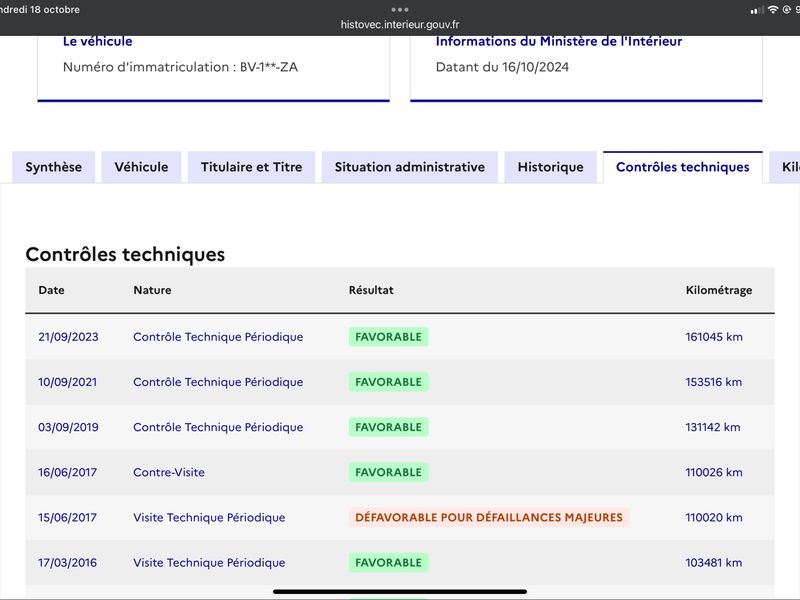Click FAVORABLE badge for 10/09/2021
The height and width of the screenshot is (600, 800).
[388, 382]
